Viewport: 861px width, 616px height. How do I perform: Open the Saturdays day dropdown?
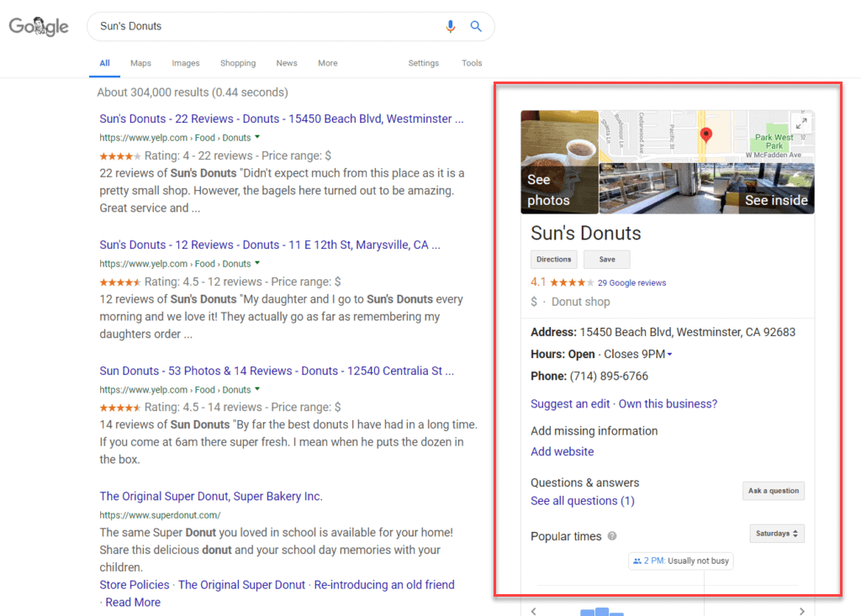(x=776, y=534)
